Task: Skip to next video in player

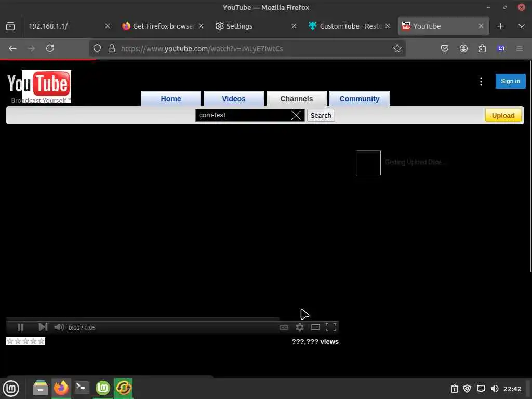Action: tap(43, 327)
